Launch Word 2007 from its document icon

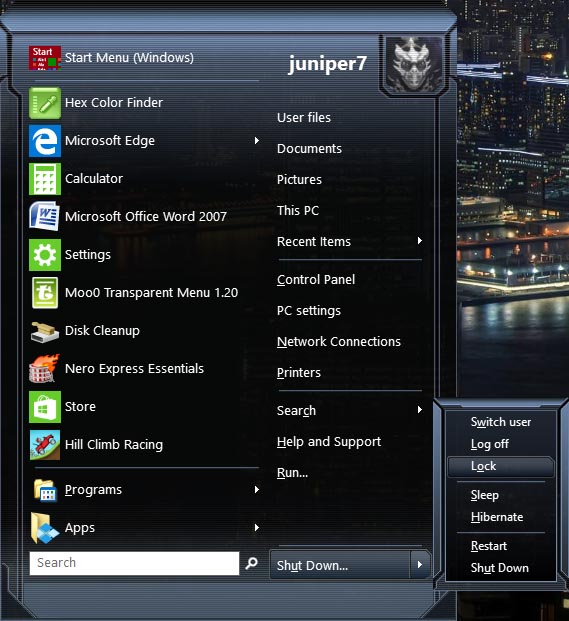(x=45, y=217)
